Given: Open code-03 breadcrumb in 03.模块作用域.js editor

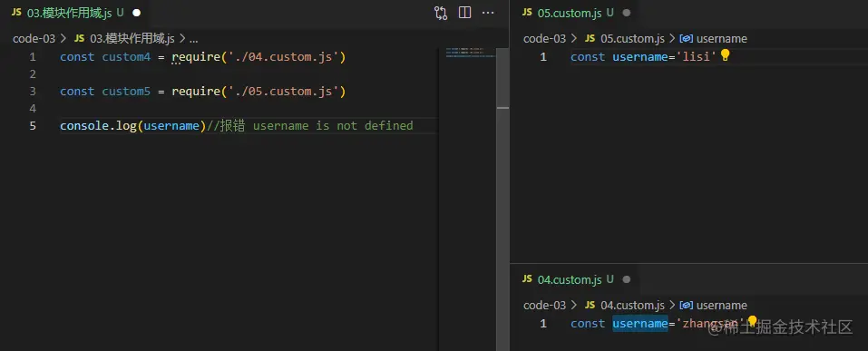Looking at the screenshot, I should pyautogui.click(x=34, y=39).
